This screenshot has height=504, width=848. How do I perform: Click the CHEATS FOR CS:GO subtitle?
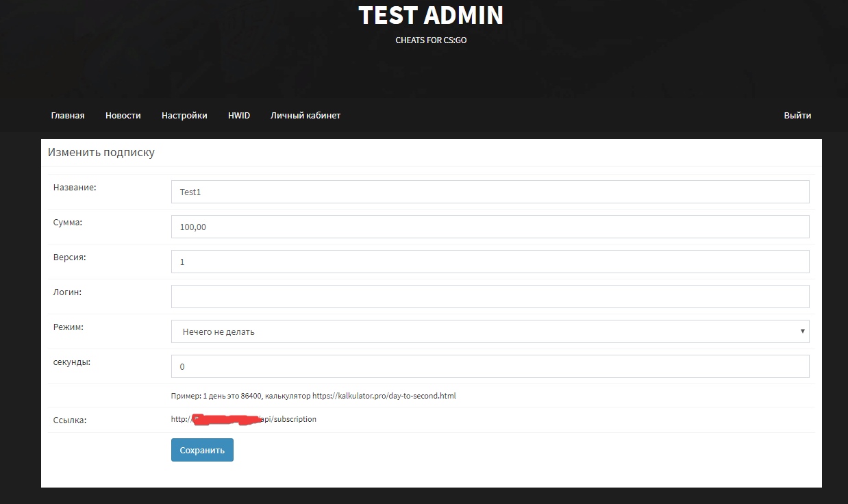(x=431, y=40)
